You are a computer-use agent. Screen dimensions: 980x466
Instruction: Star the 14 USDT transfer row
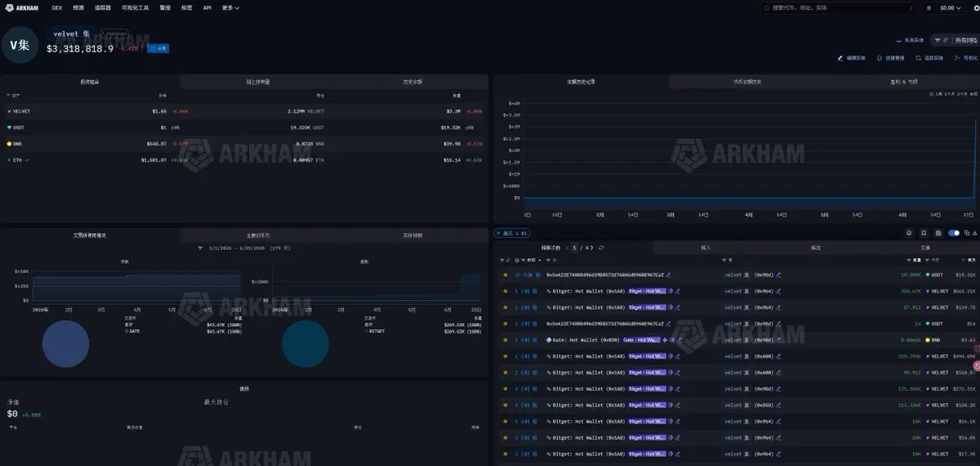point(506,323)
